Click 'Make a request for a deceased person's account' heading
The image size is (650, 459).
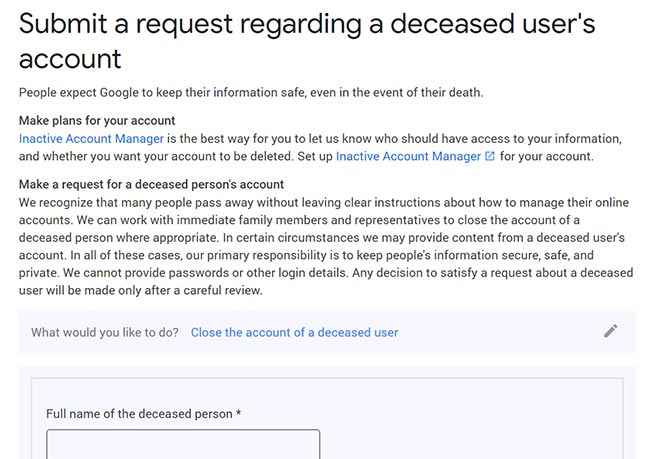[x=151, y=185]
